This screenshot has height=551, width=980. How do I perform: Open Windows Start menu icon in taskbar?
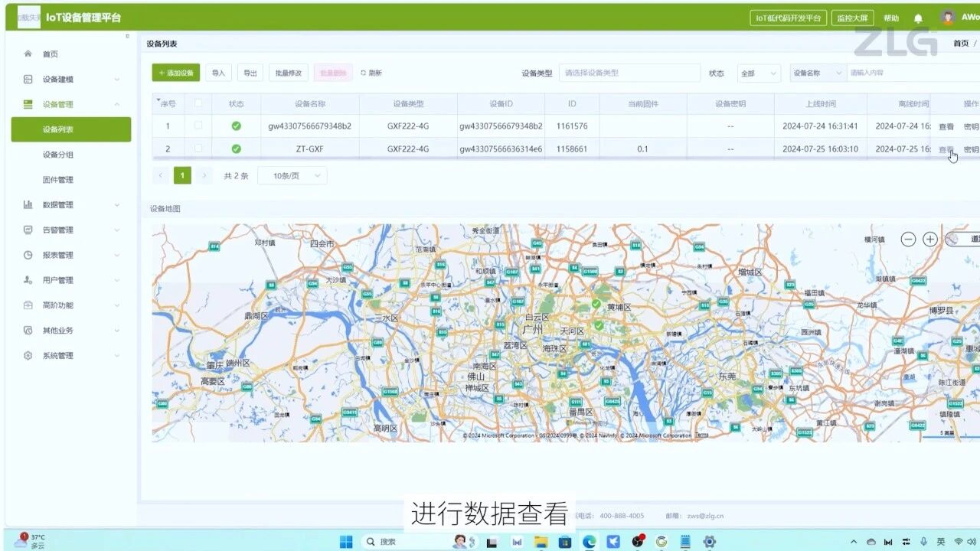coord(346,541)
